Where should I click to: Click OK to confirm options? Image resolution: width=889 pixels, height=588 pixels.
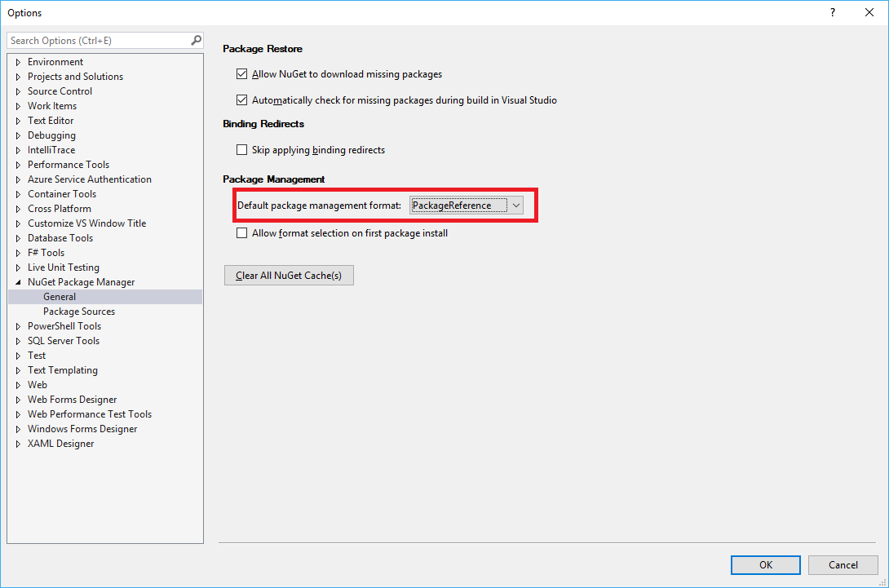[765, 564]
